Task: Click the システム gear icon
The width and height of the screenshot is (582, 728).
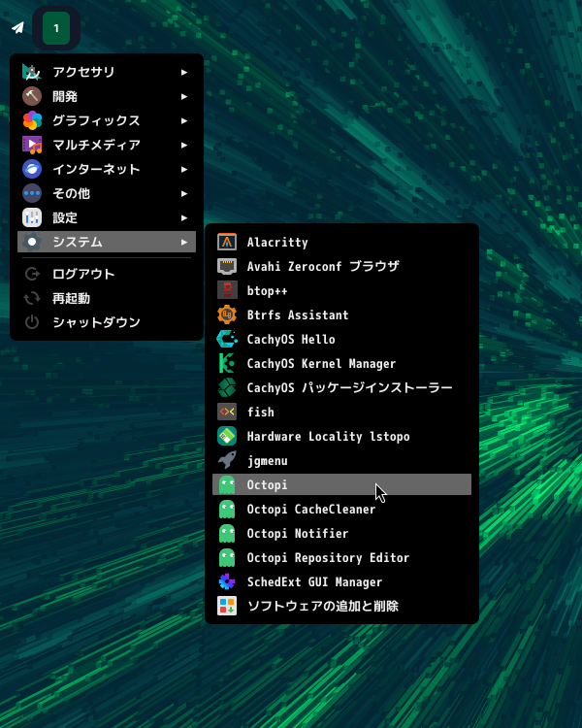Action: click(x=32, y=242)
